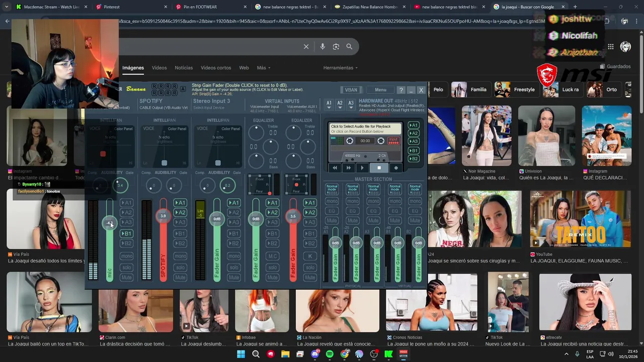Open Google Lens image search icon

(x=336, y=46)
